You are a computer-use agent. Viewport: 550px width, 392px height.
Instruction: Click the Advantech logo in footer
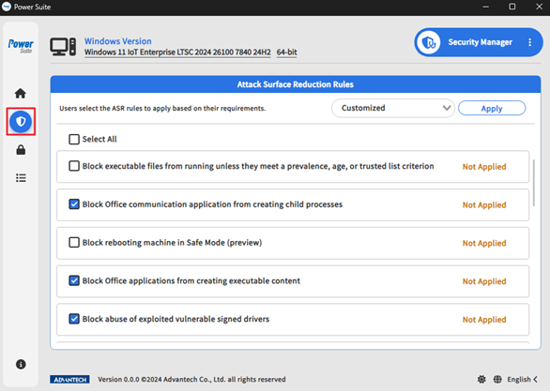click(69, 380)
